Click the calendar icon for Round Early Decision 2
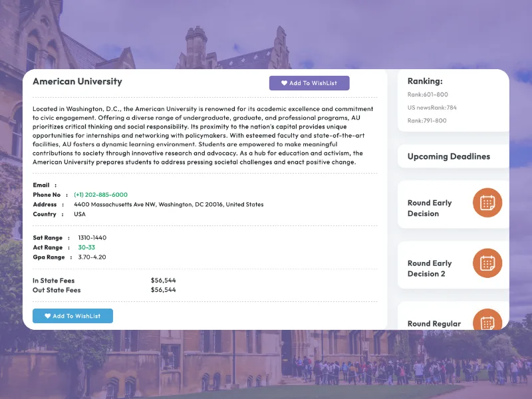 coord(487,263)
